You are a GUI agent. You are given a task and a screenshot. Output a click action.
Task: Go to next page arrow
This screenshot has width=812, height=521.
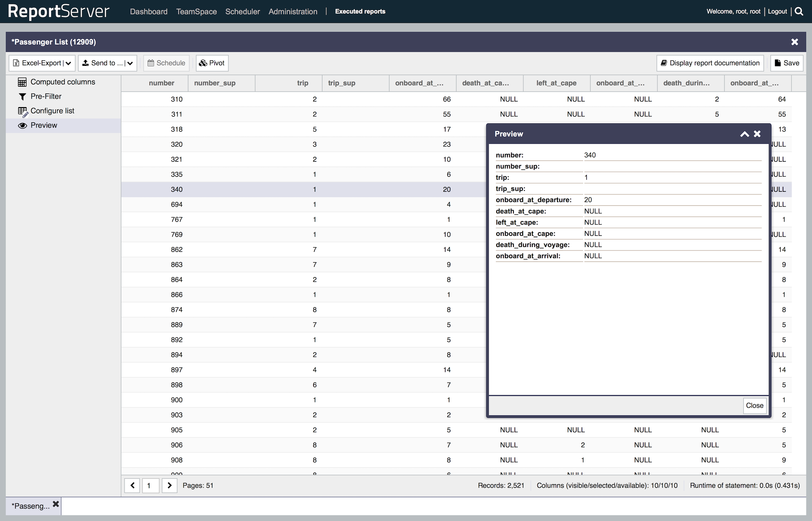point(169,486)
